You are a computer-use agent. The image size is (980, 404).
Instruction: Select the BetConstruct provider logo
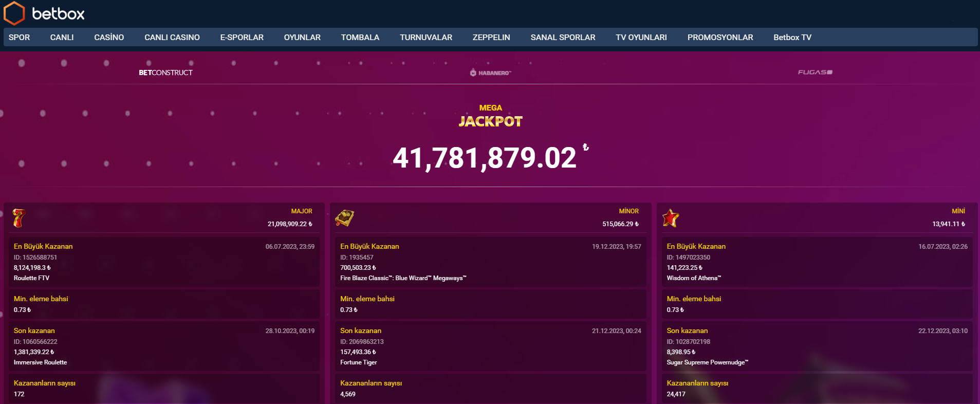tap(165, 72)
